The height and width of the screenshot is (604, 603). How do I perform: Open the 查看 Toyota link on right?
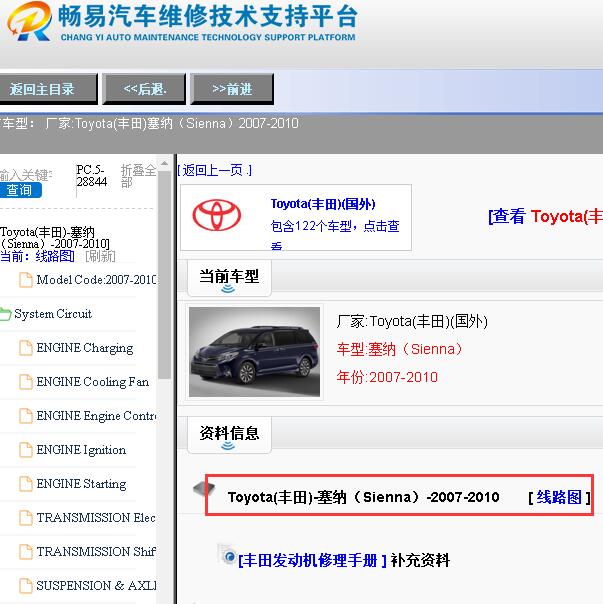click(545, 216)
